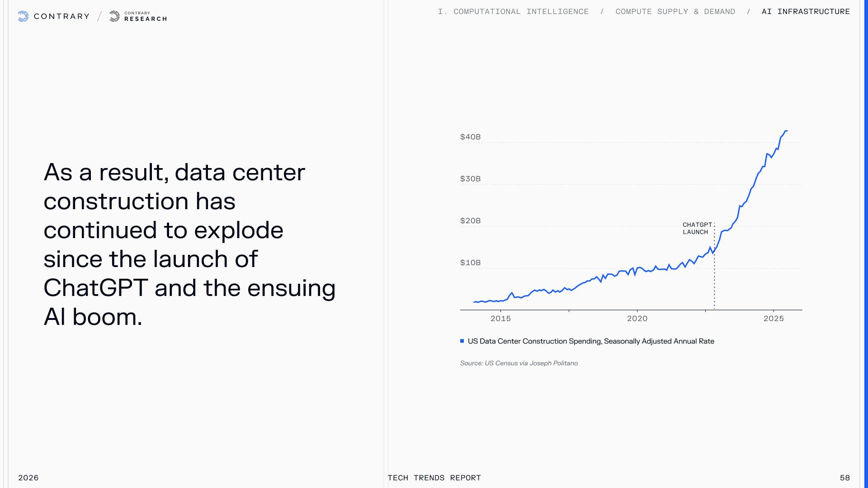The width and height of the screenshot is (868, 488).
Task: Open the Computational Intelligence breadcrumb section
Action: click(x=513, y=12)
